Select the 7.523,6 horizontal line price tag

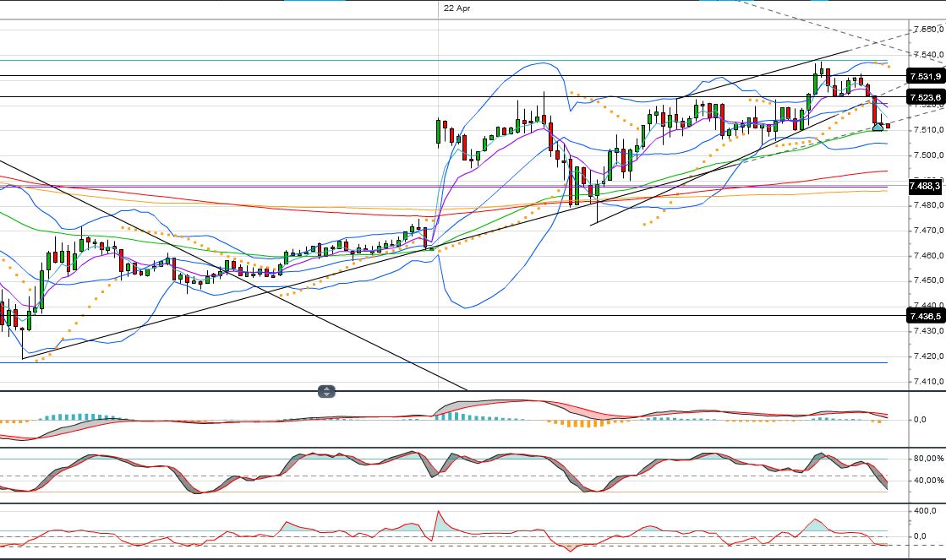pyautogui.click(x=926, y=97)
